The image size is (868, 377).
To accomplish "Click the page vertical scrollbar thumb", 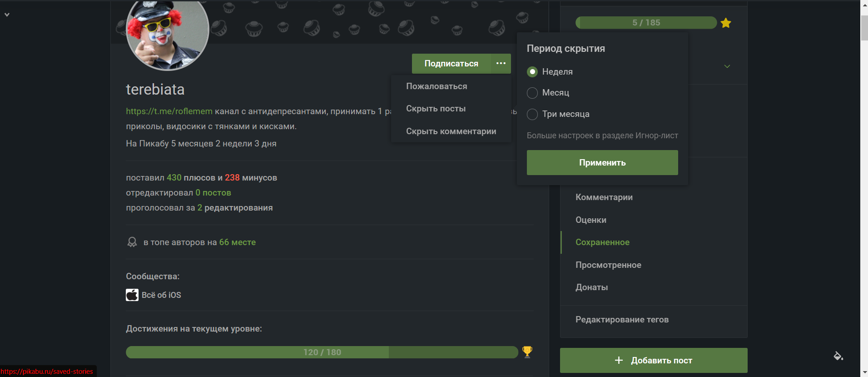I will [864, 27].
